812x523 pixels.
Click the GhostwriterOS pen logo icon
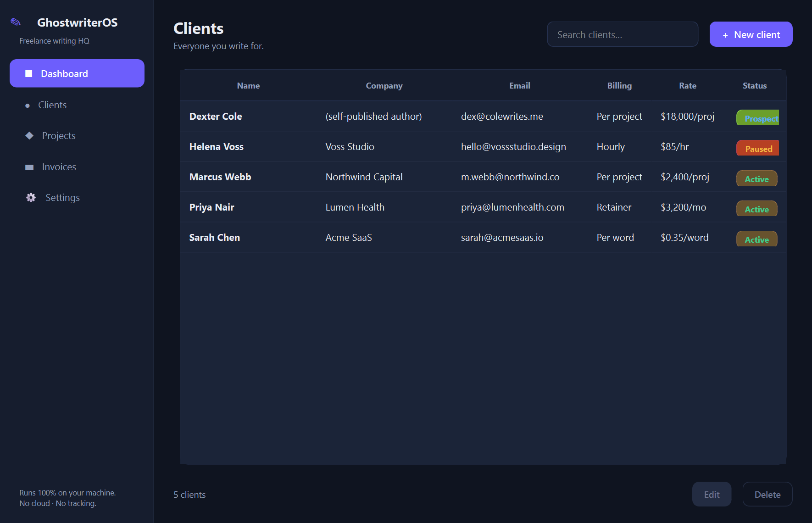(16, 22)
